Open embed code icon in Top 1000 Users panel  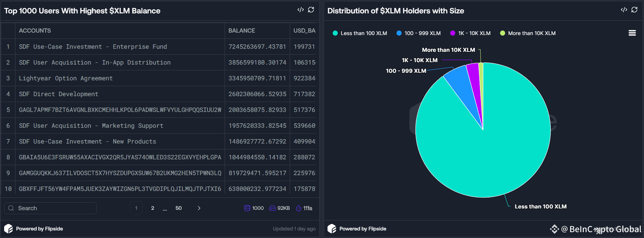coord(301,10)
